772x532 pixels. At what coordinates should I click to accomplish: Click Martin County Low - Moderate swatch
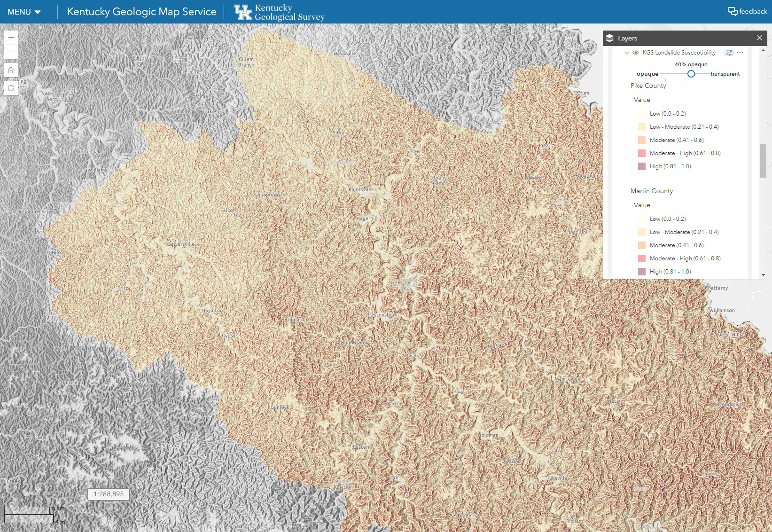642,232
